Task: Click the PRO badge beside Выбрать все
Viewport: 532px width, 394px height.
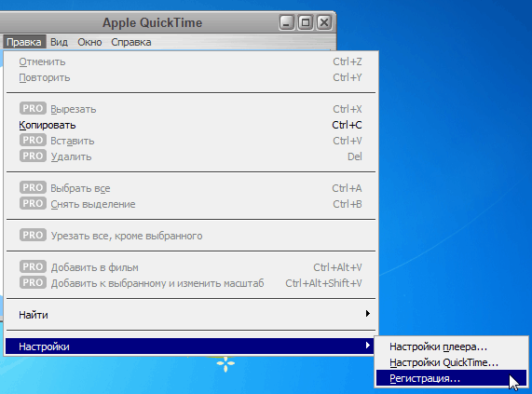Action: [33, 187]
